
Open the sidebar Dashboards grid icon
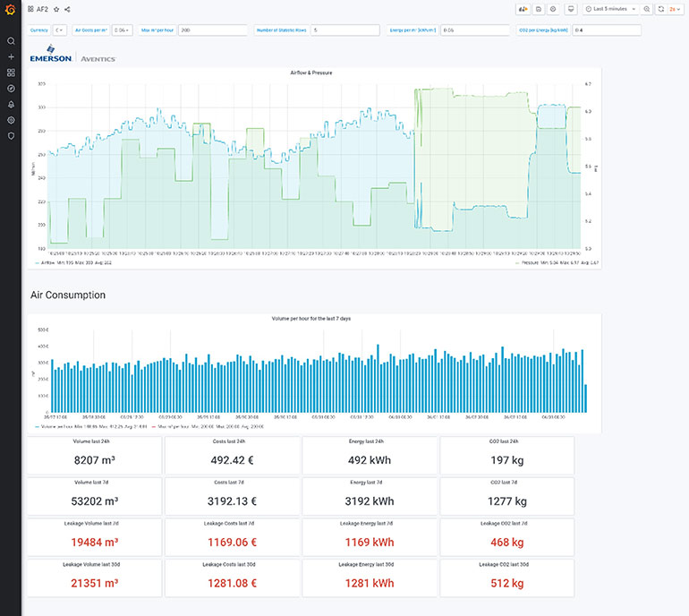point(11,73)
